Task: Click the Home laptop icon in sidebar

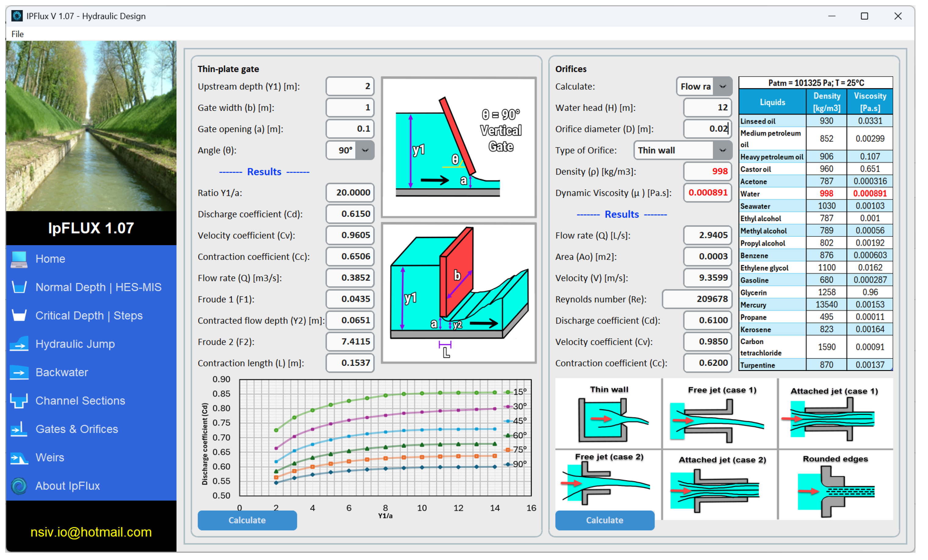Action: coord(19,260)
